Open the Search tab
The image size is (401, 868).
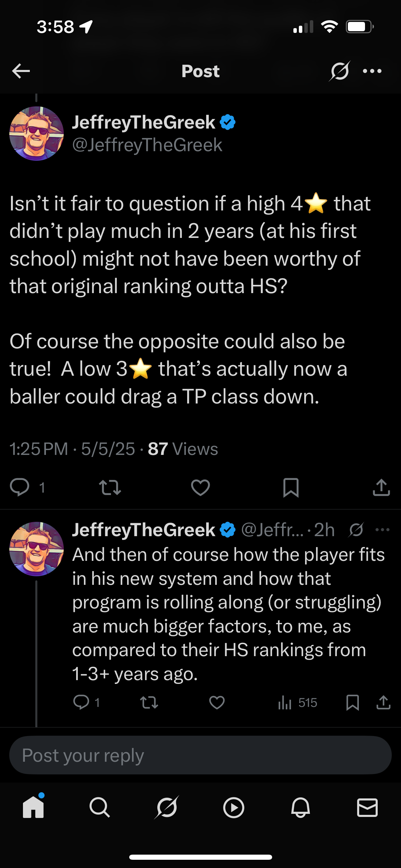click(x=100, y=808)
